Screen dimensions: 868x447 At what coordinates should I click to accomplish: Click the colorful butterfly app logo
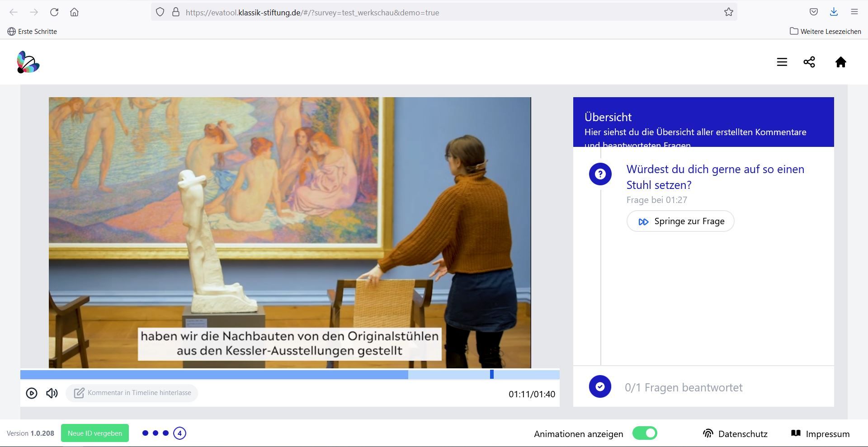[x=28, y=62]
